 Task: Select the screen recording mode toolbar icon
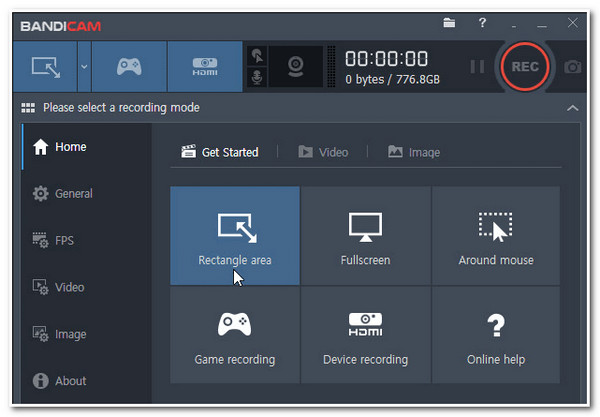click(45, 67)
